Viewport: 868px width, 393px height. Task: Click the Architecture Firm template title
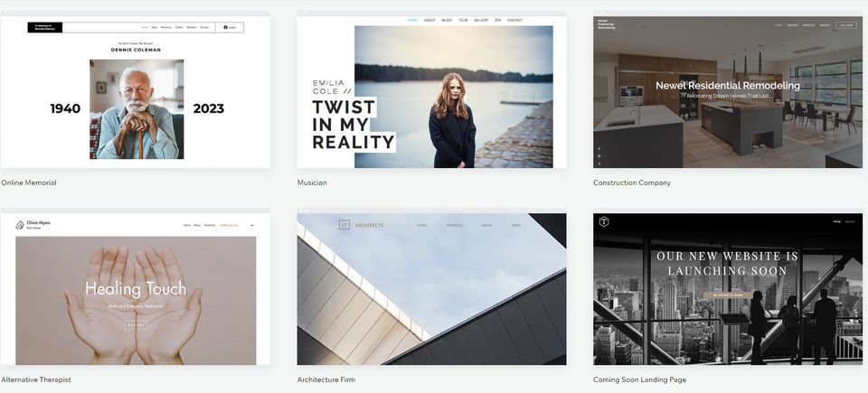point(325,379)
